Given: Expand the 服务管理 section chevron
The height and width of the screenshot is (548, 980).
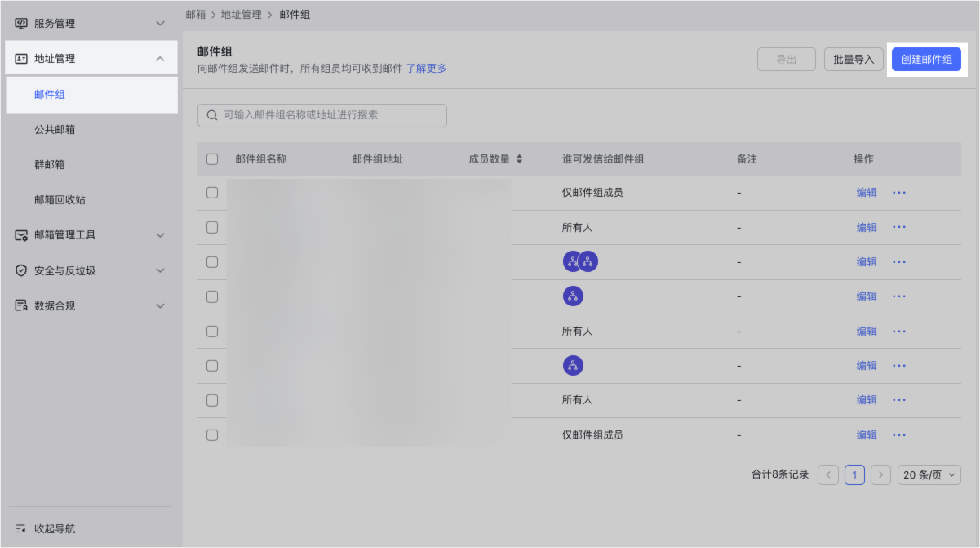Looking at the screenshot, I should (x=160, y=24).
